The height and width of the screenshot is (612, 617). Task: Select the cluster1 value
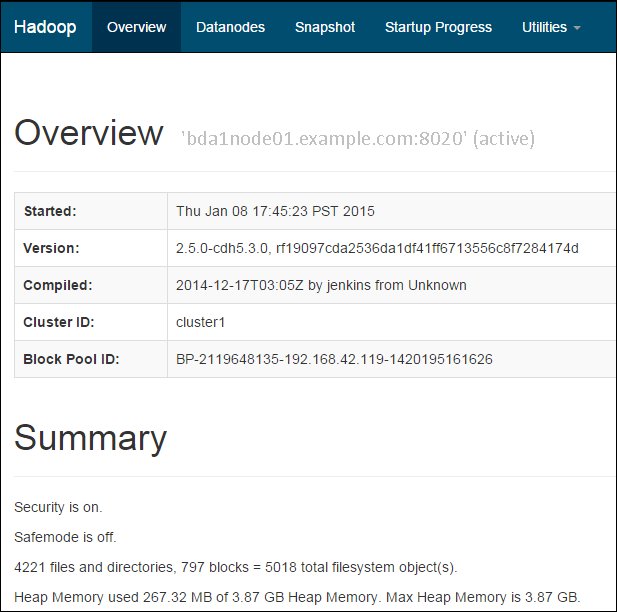point(200,322)
